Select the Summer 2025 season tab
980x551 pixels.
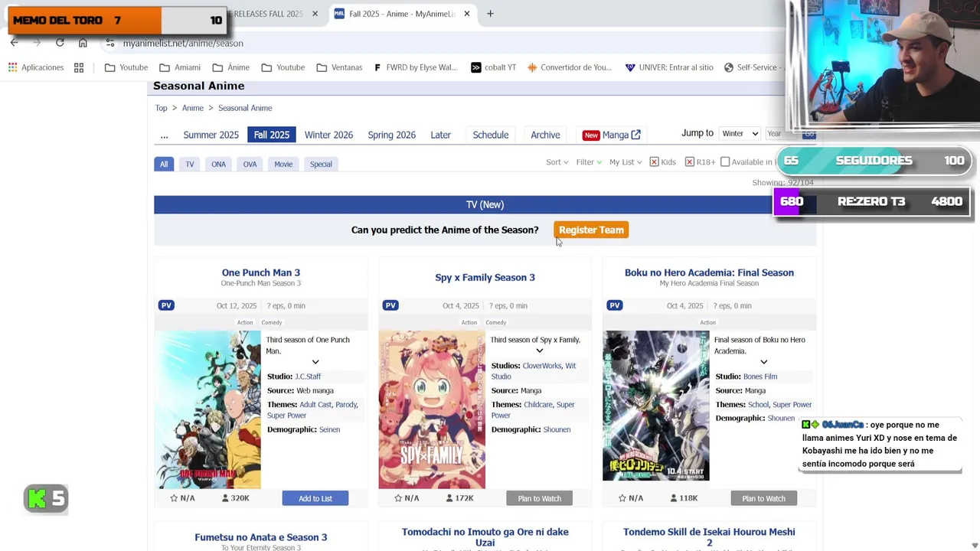(211, 135)
